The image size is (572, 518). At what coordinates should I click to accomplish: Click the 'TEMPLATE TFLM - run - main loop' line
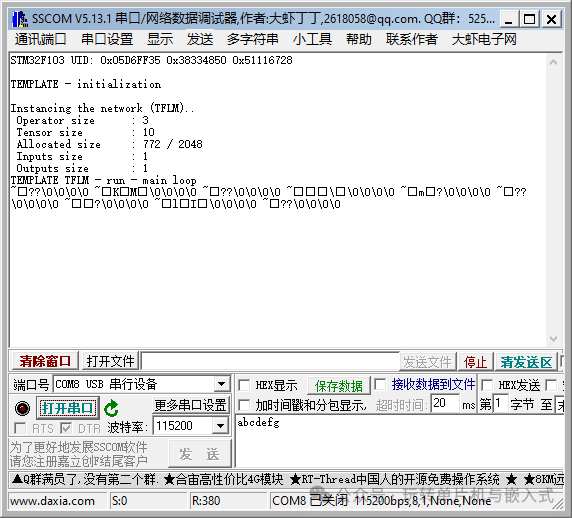pyautogui.click(x=104, y=180)
